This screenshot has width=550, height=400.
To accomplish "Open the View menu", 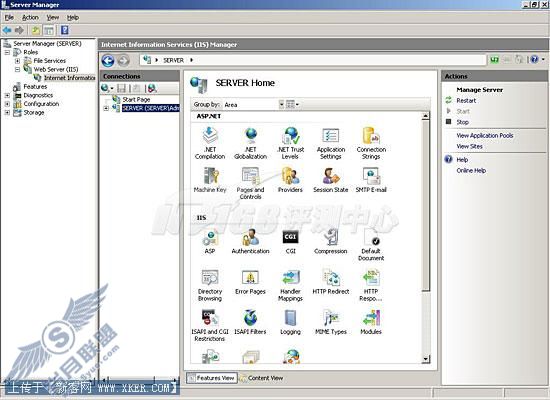I will [53, 18].
